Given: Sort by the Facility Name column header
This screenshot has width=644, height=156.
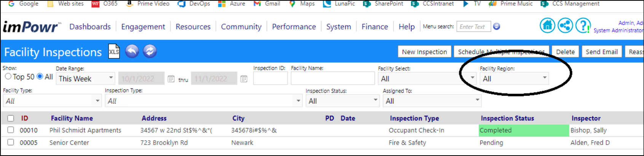Looking at the screenshot, I should point(72,118).
